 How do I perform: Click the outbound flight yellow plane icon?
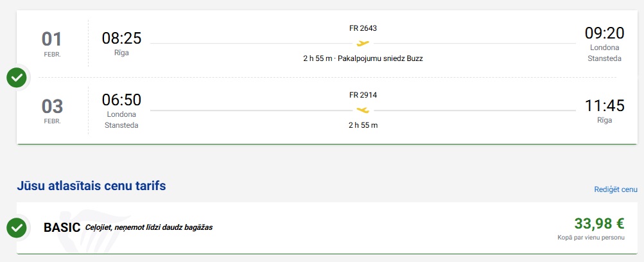point(363,44)
